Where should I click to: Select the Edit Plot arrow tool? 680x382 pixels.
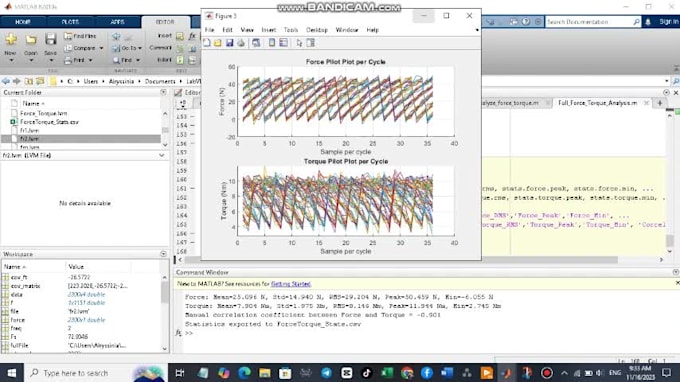click(x=299, y=42)
